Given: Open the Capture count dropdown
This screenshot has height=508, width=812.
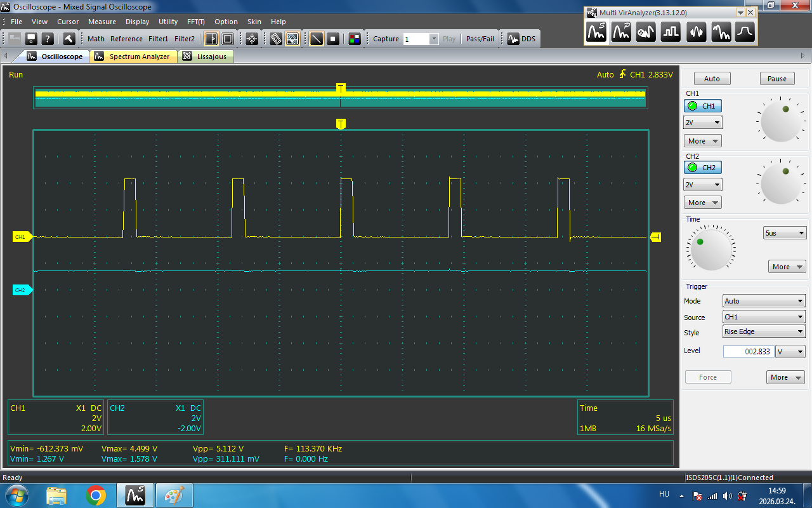Looking at the screenshot, I should point(434,39).
